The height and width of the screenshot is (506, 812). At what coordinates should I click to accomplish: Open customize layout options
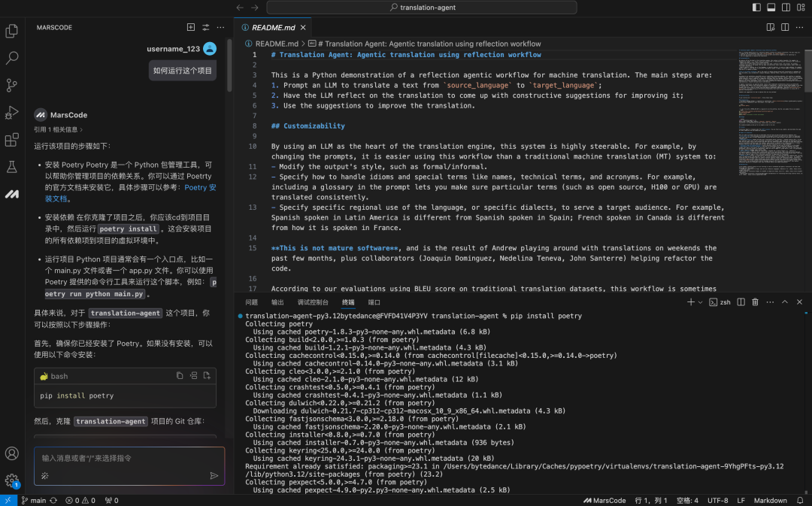[x=801, y=8]
